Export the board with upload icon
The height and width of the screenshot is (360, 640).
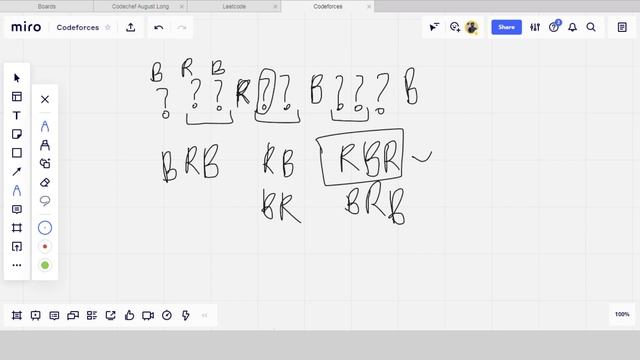click(131, 27)
